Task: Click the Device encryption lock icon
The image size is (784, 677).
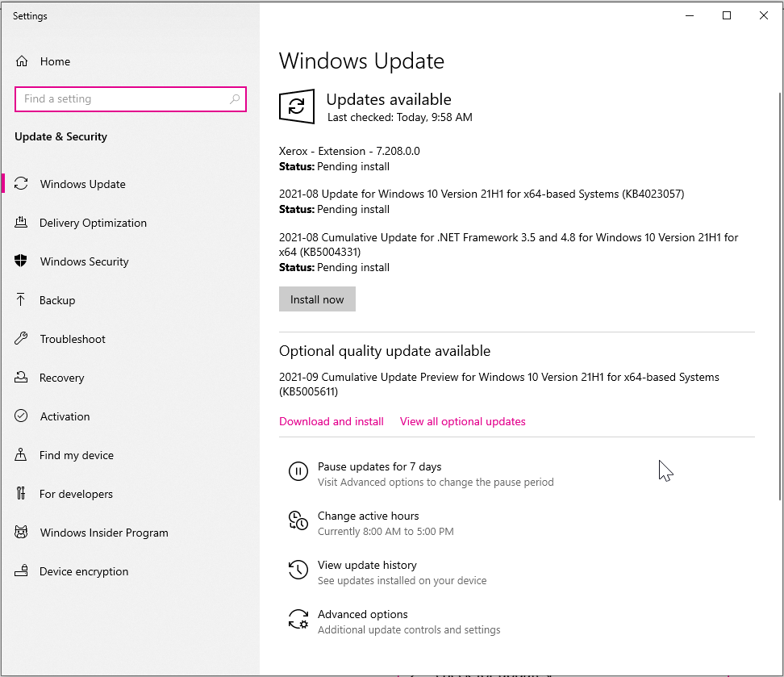Action: (21, 570)
